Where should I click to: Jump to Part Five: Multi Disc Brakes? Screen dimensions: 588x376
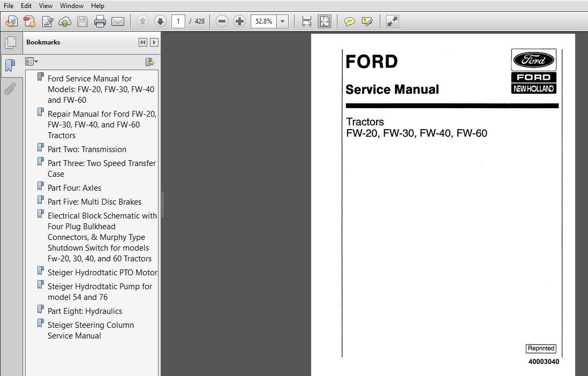pos(94,202)
